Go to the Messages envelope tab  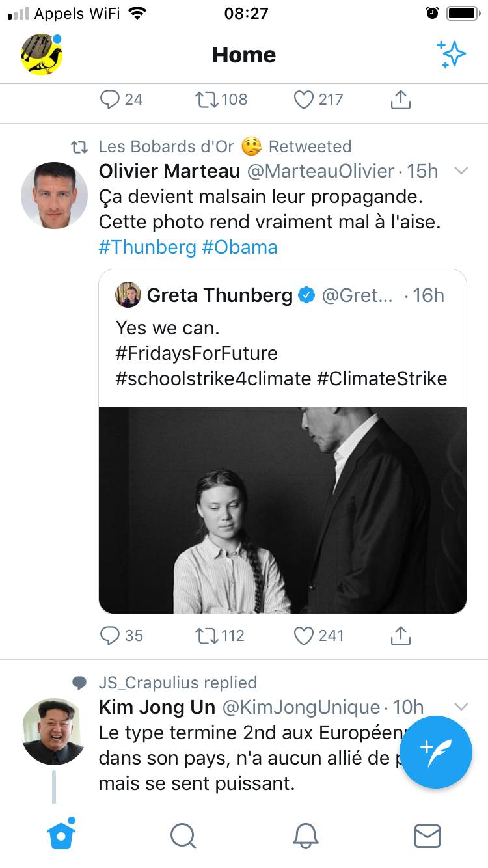427,835
